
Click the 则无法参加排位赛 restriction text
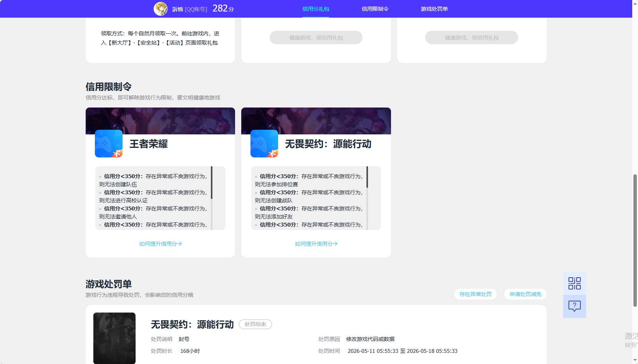pos(276,184)
